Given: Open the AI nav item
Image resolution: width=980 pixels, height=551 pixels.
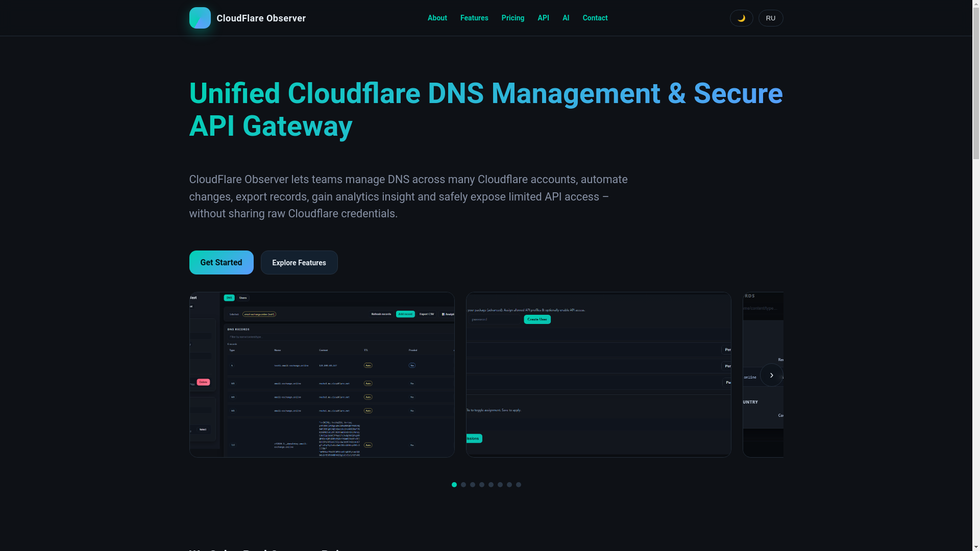Looking at the screenshot, I should (x=566, y=18).
